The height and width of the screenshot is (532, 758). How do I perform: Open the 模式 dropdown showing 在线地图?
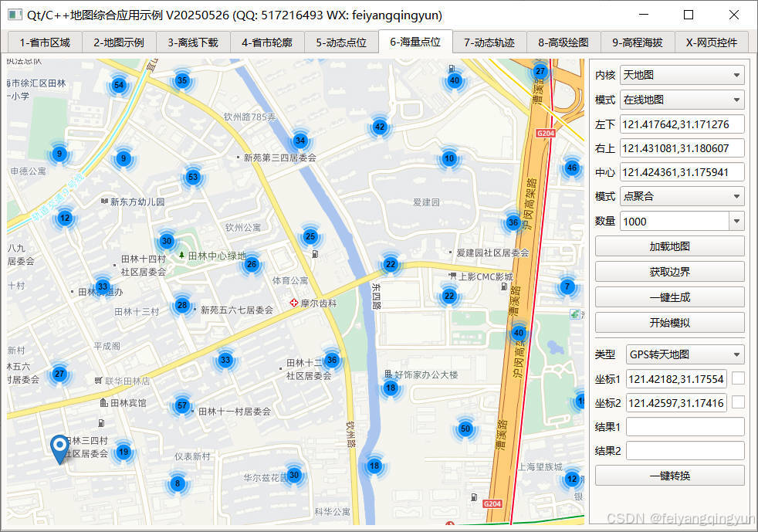[682, 100]
